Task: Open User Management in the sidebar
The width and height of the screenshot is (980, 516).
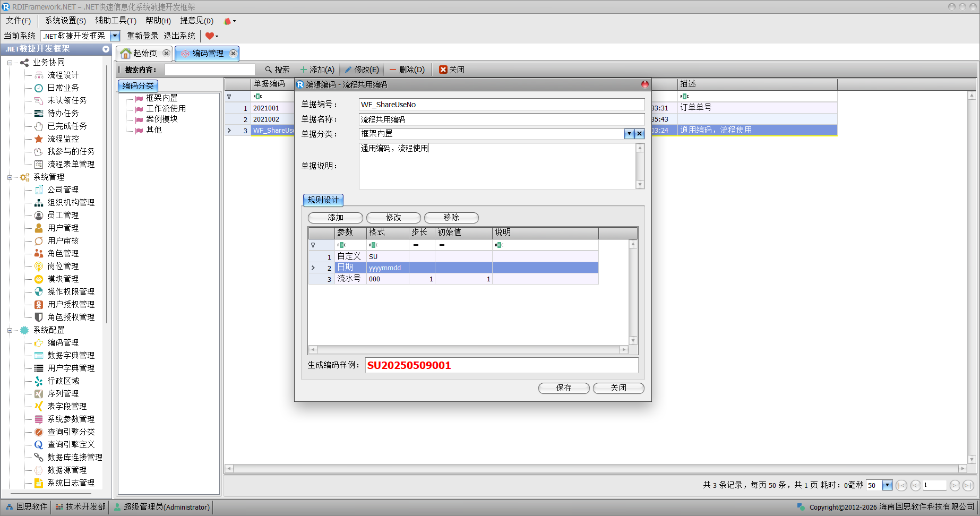Action: click(63, 228)
